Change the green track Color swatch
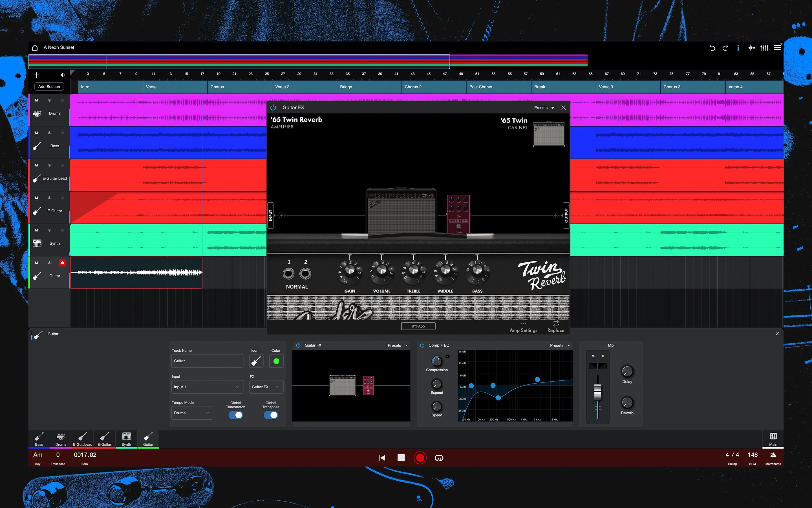 (277, 361)
